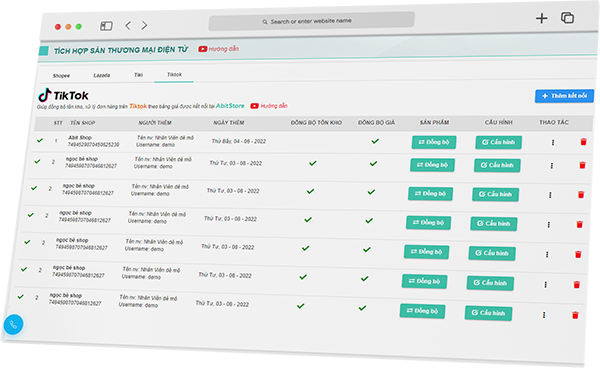Open the three-dot actions menu for Abit Shop
Screen dimensions: 600x368
pyautogui.click(x=553, y=142)
